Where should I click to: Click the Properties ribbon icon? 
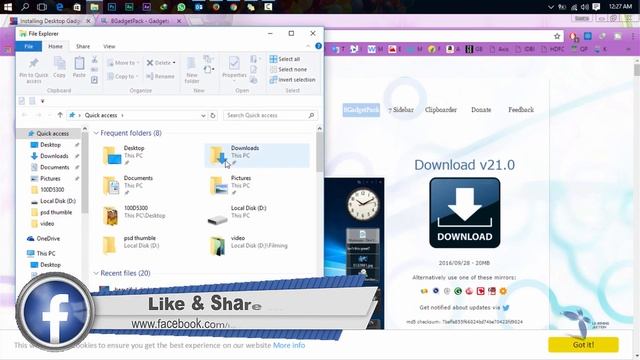[x=234, y=68]
